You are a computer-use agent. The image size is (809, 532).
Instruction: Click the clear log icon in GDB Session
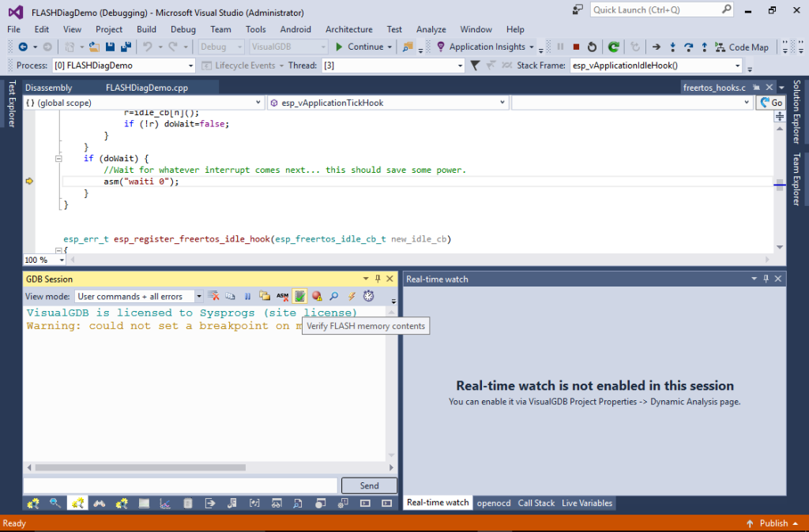213,296
